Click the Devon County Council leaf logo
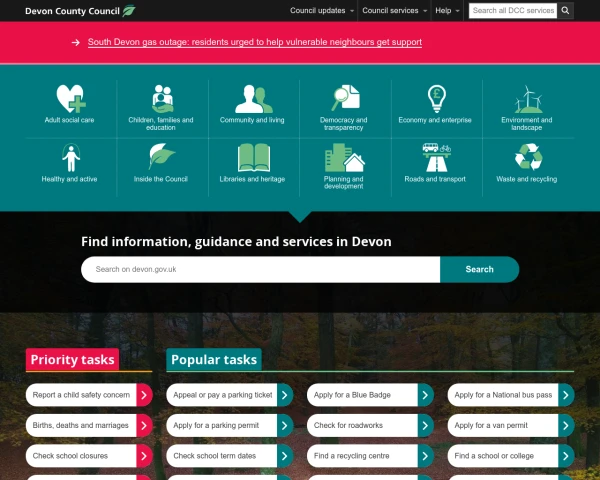 pyautogui.click(x=129, y=10)
